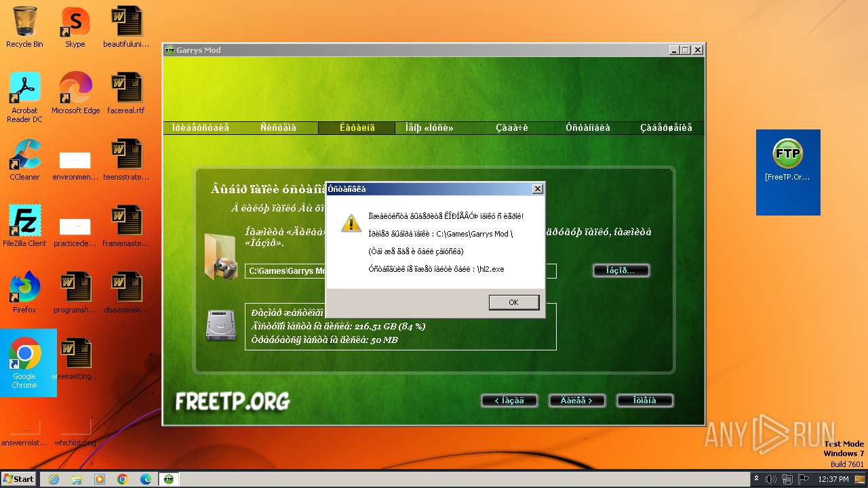Switch to the FTP installer taskbar button
The width and height of the screenshot is (868, 488).
(169, 479)
